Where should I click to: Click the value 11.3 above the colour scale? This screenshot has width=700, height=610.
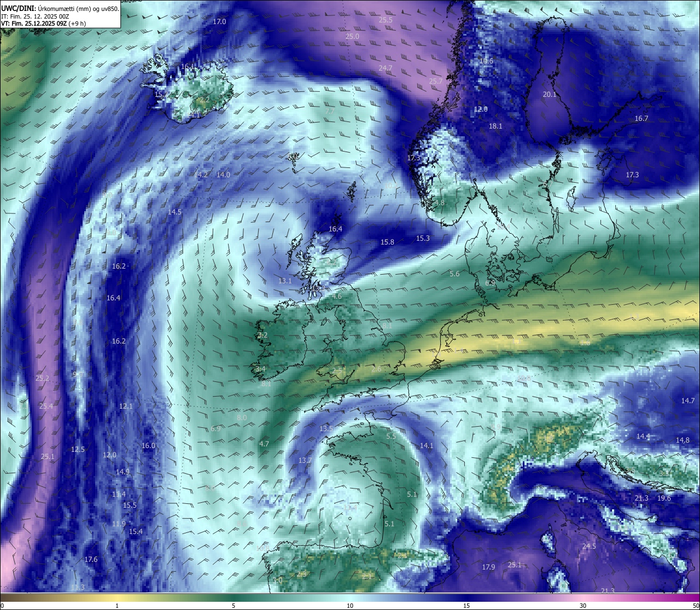point(78,587)
